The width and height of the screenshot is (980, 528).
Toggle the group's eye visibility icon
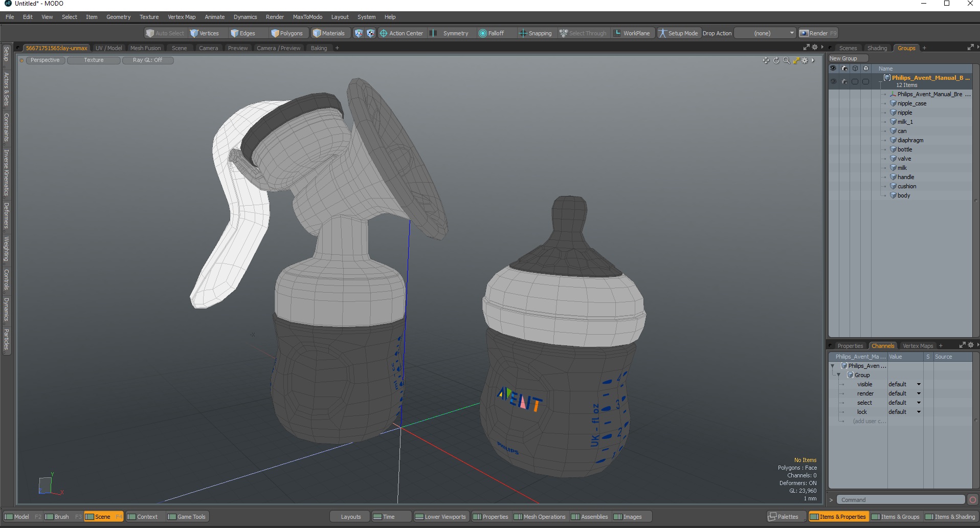[833, 81]
